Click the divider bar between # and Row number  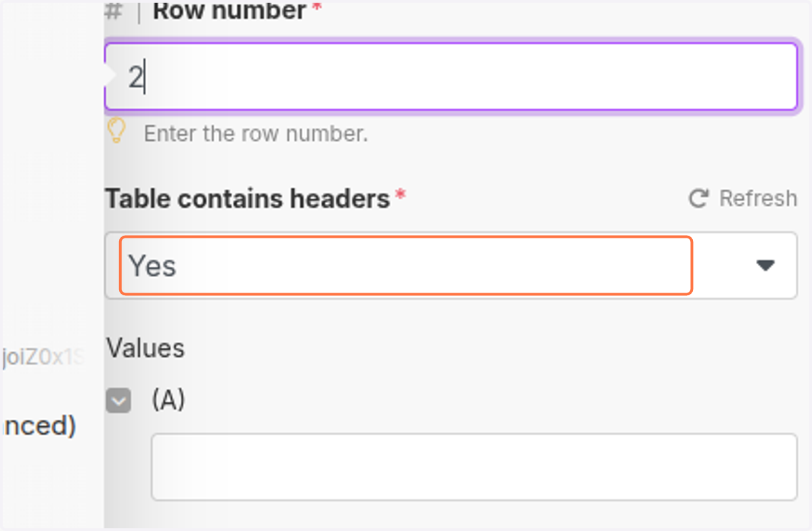(139, 11)
